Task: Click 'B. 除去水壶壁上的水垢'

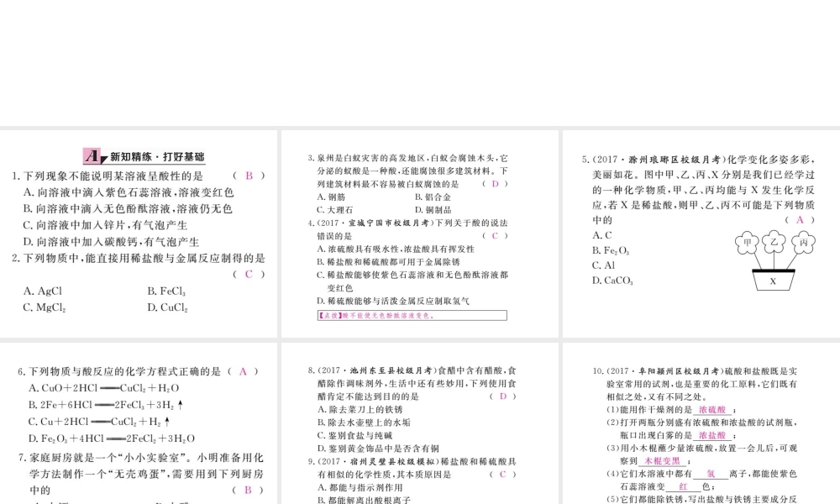Action: coord(364,422)
